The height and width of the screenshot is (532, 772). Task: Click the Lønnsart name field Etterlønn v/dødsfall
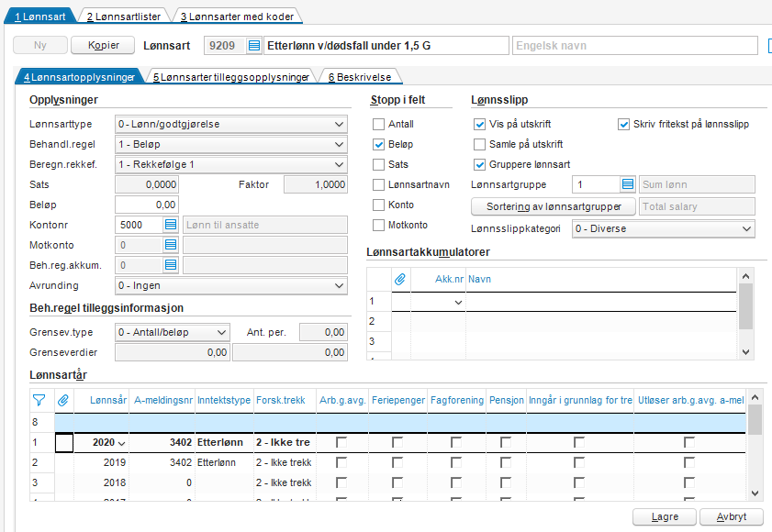pyautogui.click(x=386, y=46)
